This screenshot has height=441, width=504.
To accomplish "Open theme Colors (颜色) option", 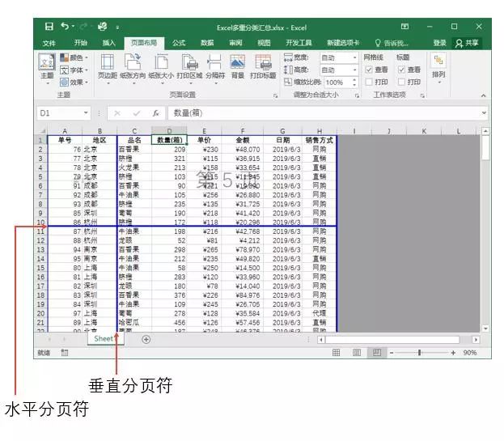I will click(x=74, y=58).
